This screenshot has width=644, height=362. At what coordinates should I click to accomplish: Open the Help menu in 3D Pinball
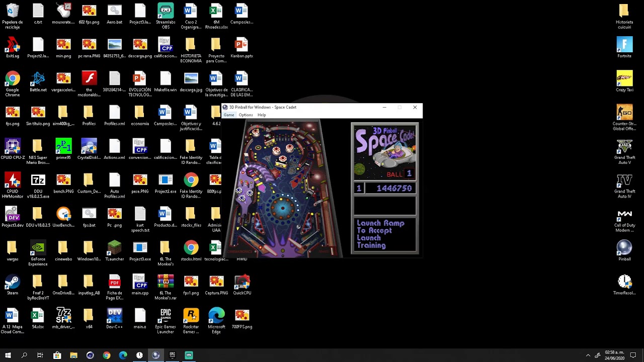262,115
